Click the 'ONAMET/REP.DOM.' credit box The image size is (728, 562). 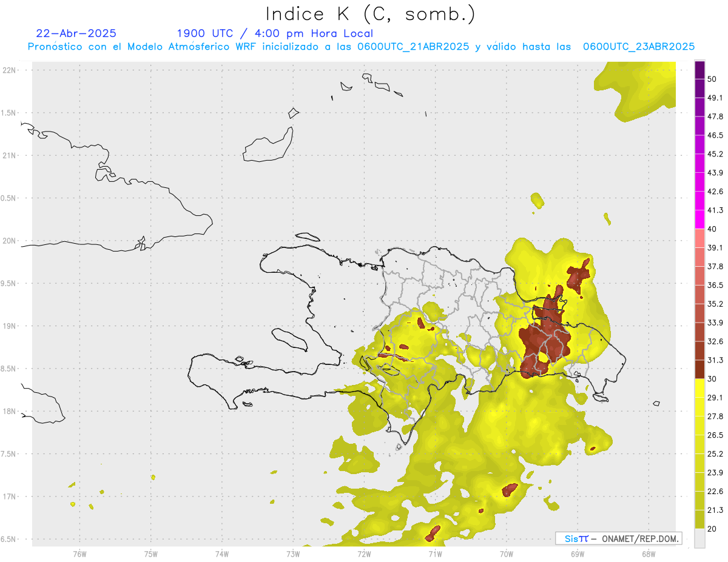pyautogui.click(x=618, y=538)
